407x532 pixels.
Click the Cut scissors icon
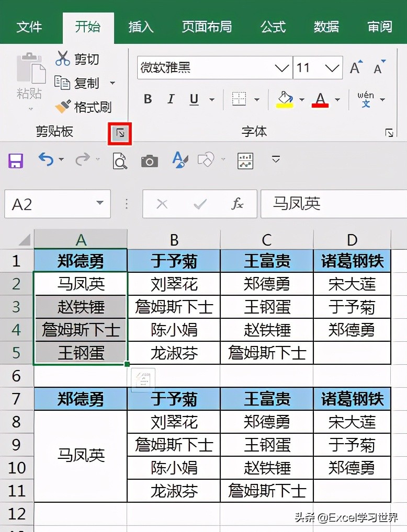(62, 58)
